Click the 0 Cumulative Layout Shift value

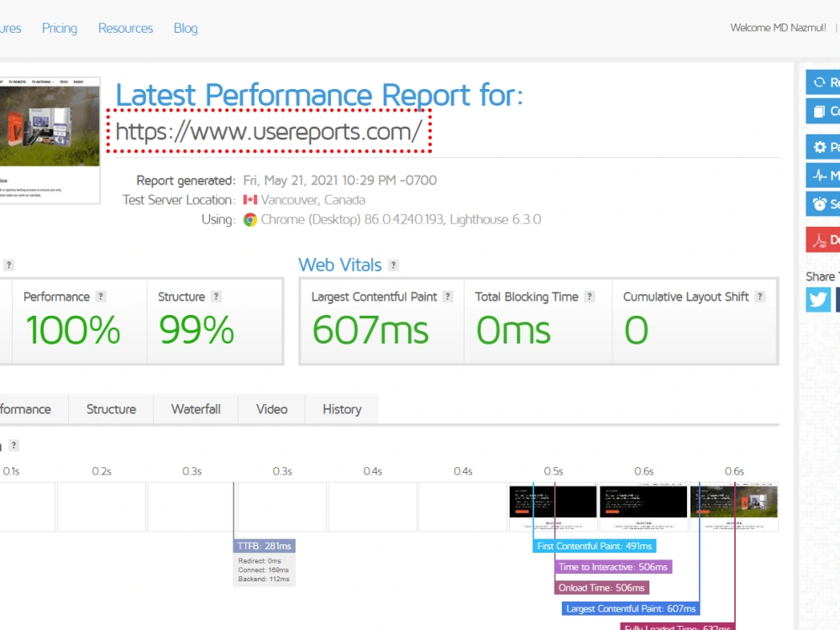[637, 330]
